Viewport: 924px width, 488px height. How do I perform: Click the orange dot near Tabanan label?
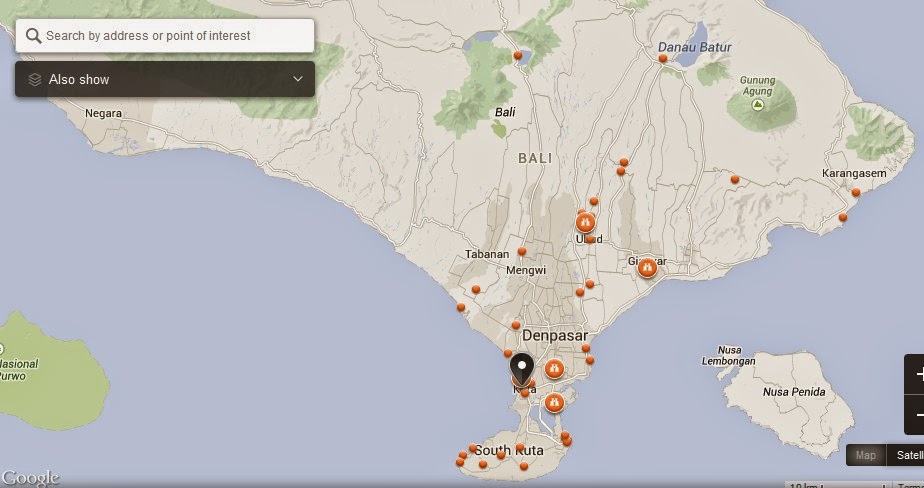pyautogui.click(x=522, y=252)
